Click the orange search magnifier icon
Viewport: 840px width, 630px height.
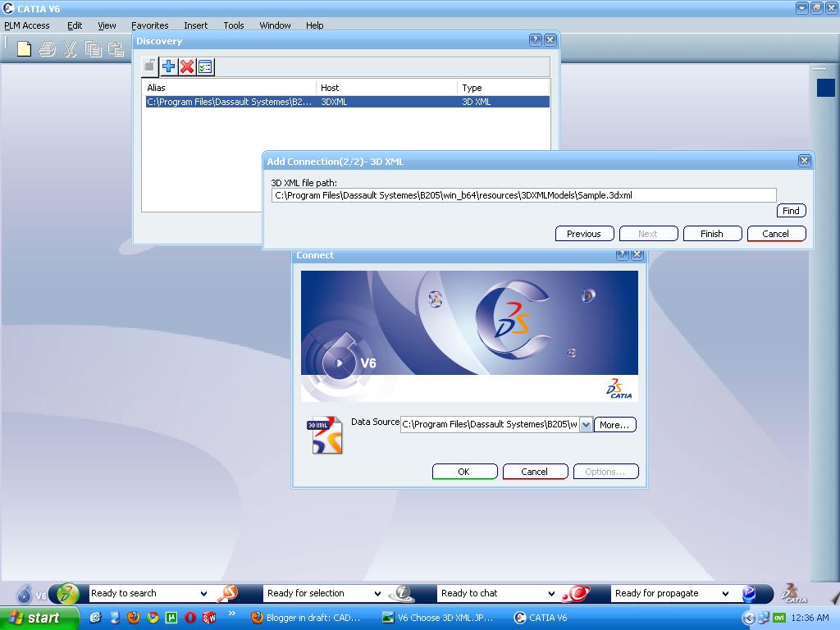pyautogui.click(x=228, y=594)
